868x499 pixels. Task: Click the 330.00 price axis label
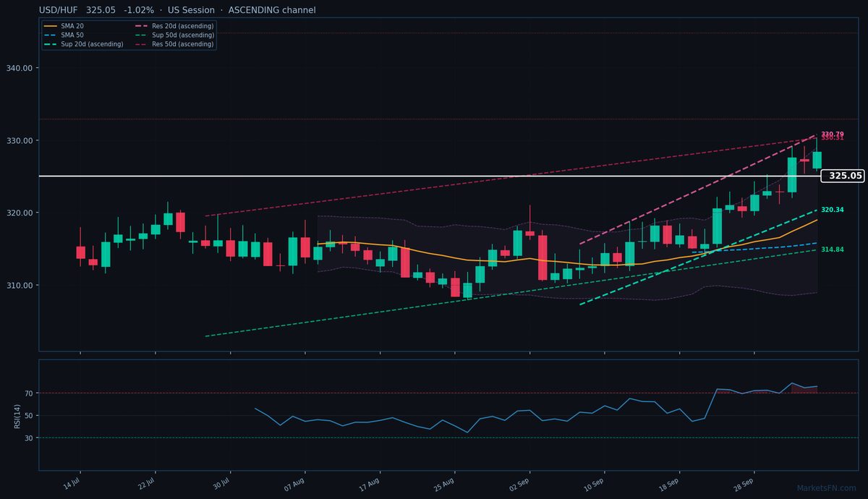point(22,140)
